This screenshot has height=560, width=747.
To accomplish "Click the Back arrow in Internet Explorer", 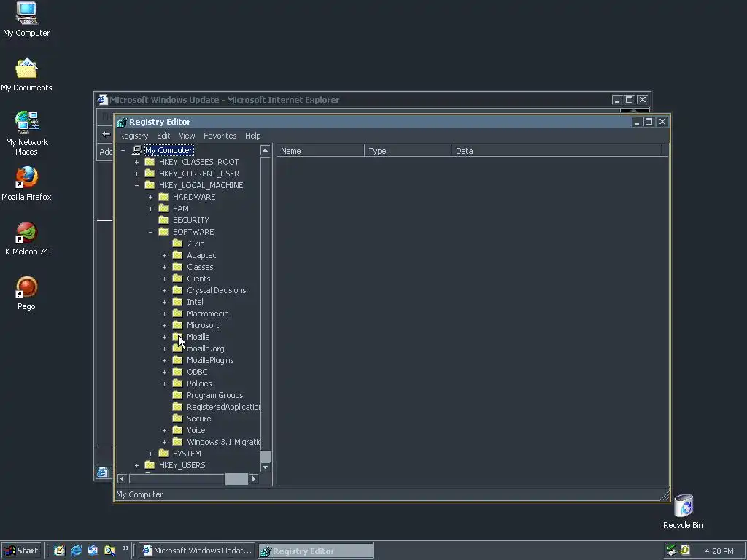I will coord(106,134).
